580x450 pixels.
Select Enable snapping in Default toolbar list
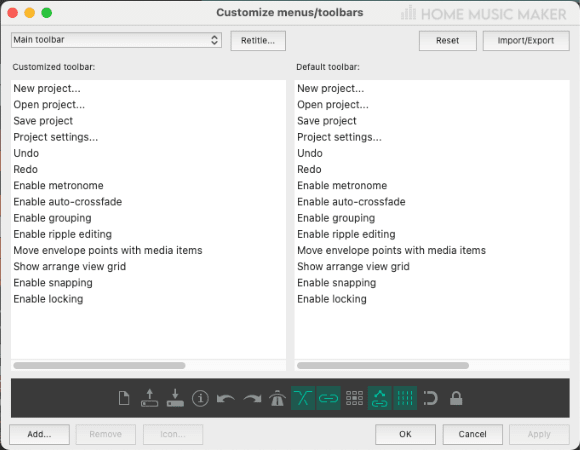click(432, 283)
